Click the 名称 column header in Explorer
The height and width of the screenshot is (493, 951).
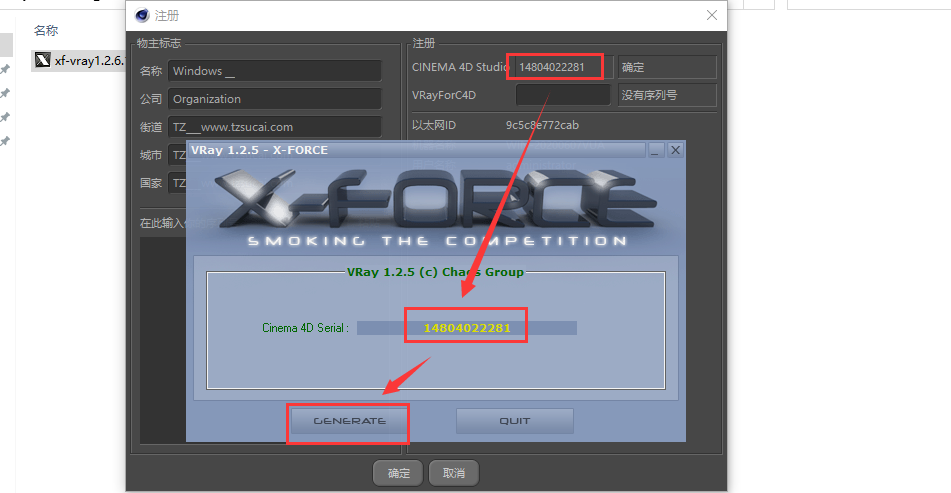(x=46, y=30)
